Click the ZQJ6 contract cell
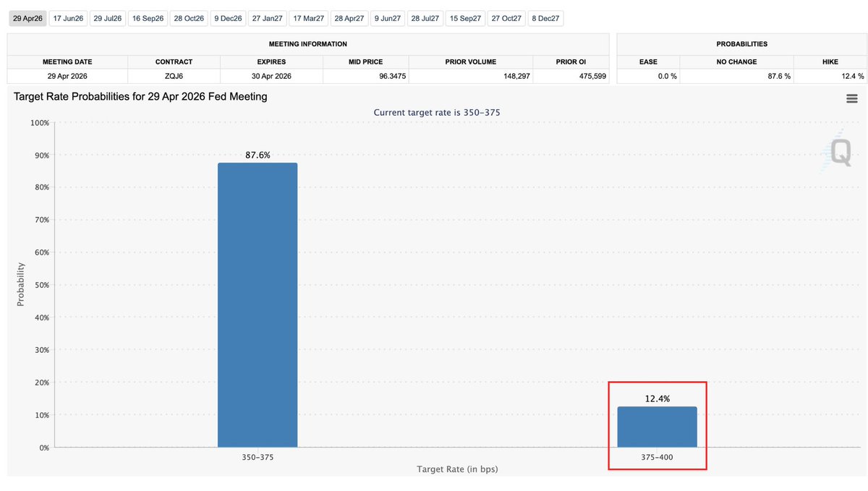The width and height of the screenshot is (868, 491). coord(174,76)
